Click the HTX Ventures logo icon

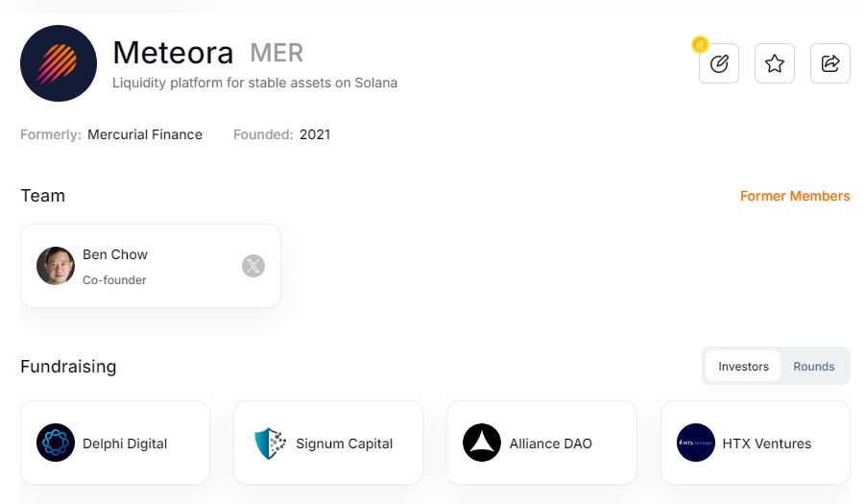[695, 443]
